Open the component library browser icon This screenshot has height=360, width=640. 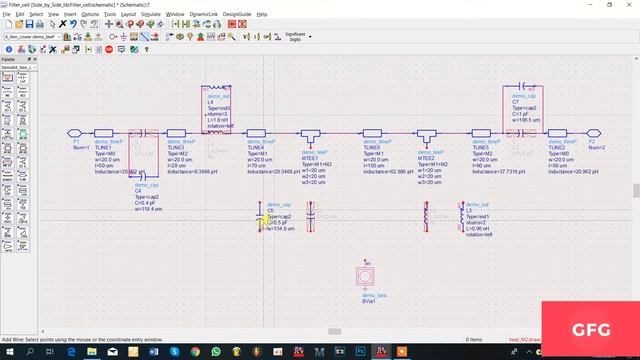[x=67, y=37]
